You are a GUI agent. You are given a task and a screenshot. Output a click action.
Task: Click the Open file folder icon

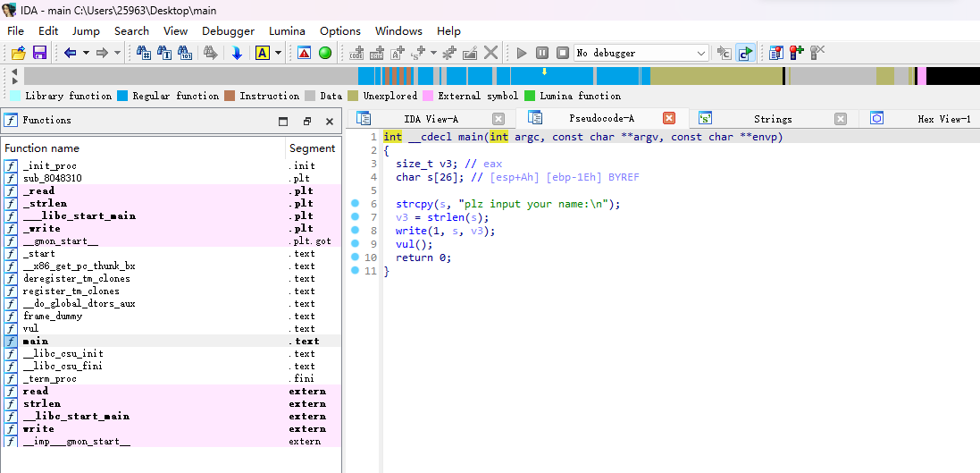18,53
